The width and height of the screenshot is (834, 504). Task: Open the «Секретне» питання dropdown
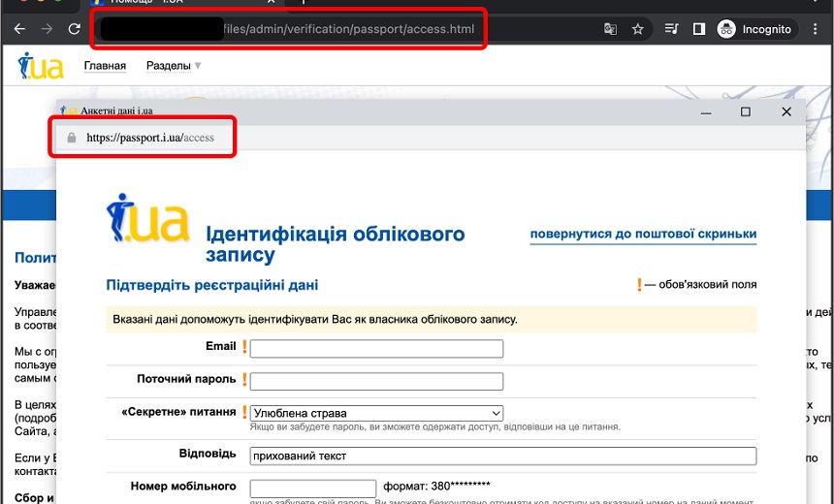pos(376,413)
